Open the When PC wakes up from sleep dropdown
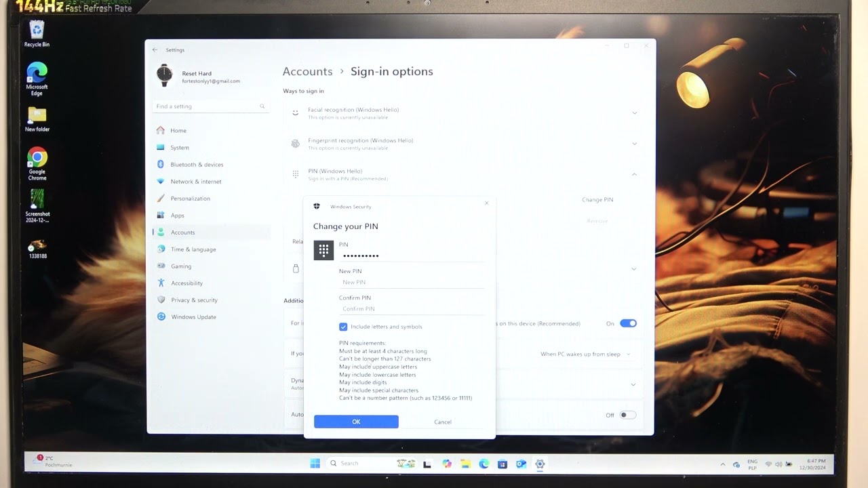 click(x=585, y=354)
